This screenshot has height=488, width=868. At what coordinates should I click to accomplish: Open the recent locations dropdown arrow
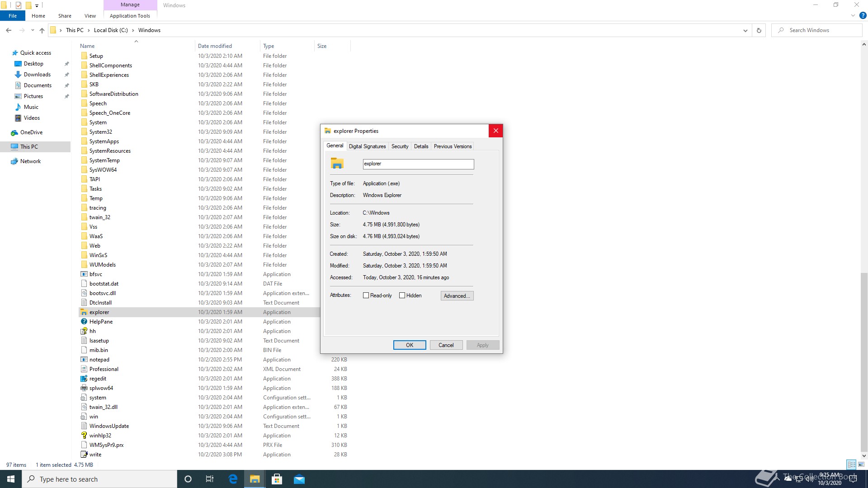33,30
